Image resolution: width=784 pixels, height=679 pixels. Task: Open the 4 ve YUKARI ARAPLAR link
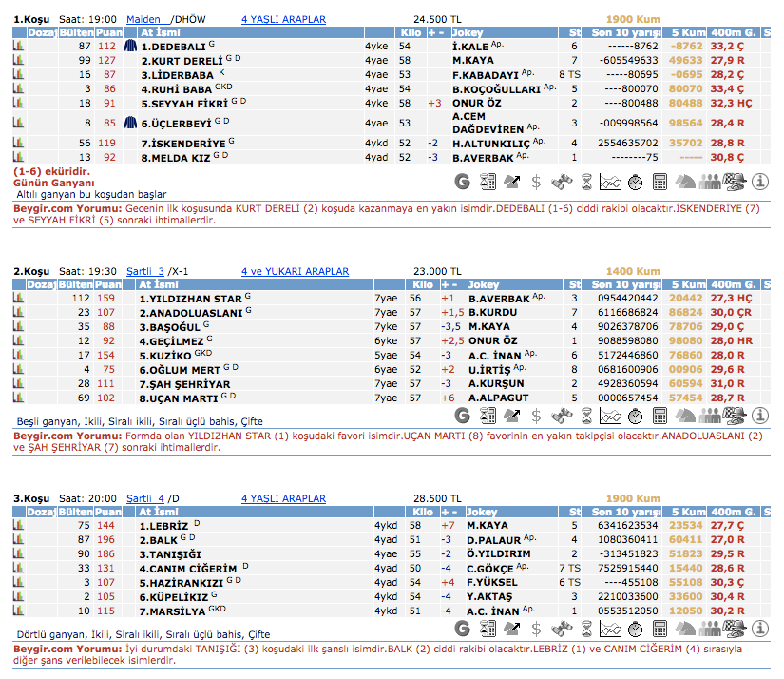pos(295,271)
